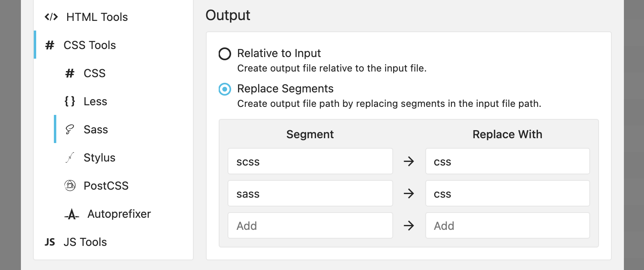
Task: Click the PostCSS sidebar entry
Action: point(106,186)
